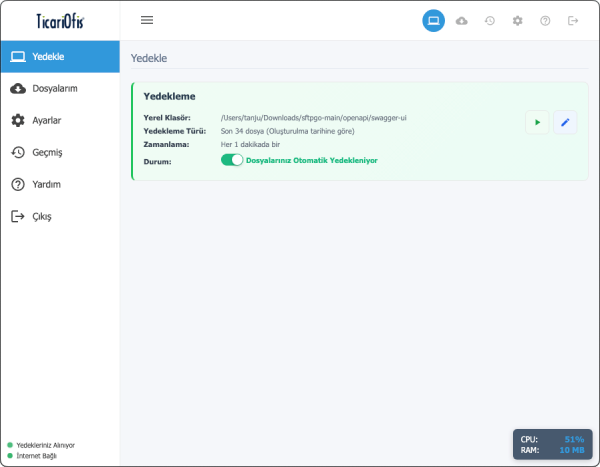Select the backup computer icon in top bar
This screenshot has height=467, width=600.
tap(433, 20)
